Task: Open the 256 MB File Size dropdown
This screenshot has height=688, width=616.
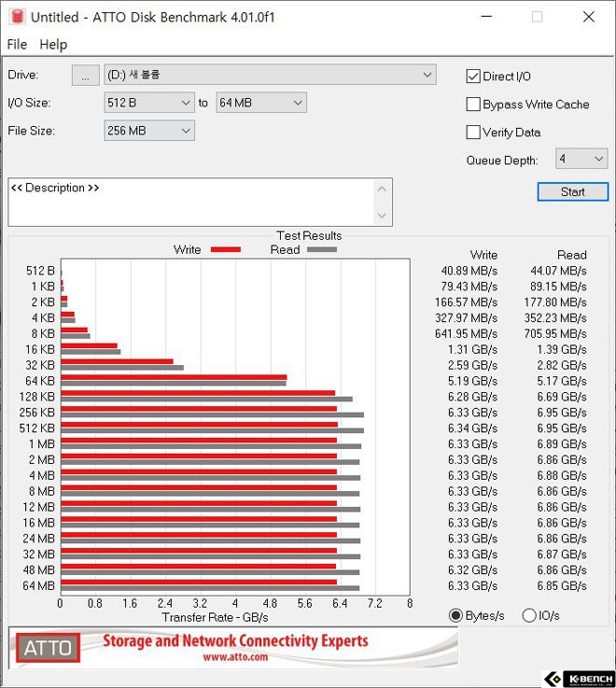Action: click(x=149, y=131)
